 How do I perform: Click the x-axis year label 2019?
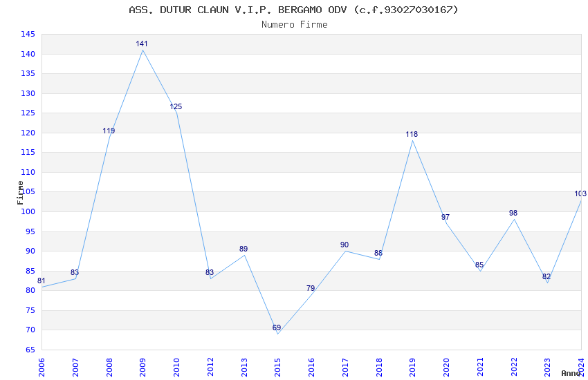(x=413, y=368)
